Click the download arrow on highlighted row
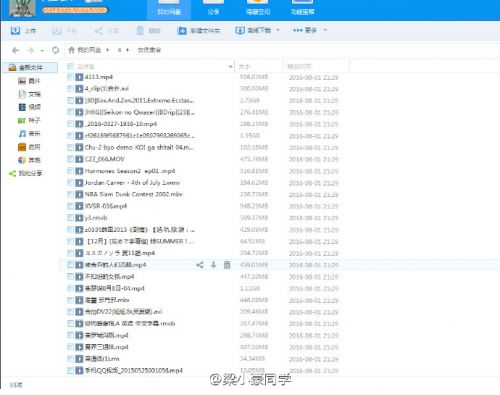 click(213, 265)
